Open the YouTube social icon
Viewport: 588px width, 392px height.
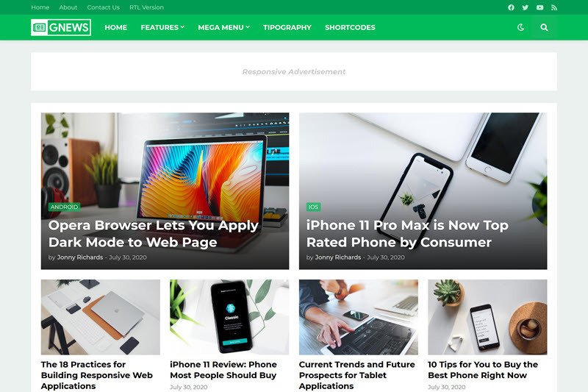(539, 7)
